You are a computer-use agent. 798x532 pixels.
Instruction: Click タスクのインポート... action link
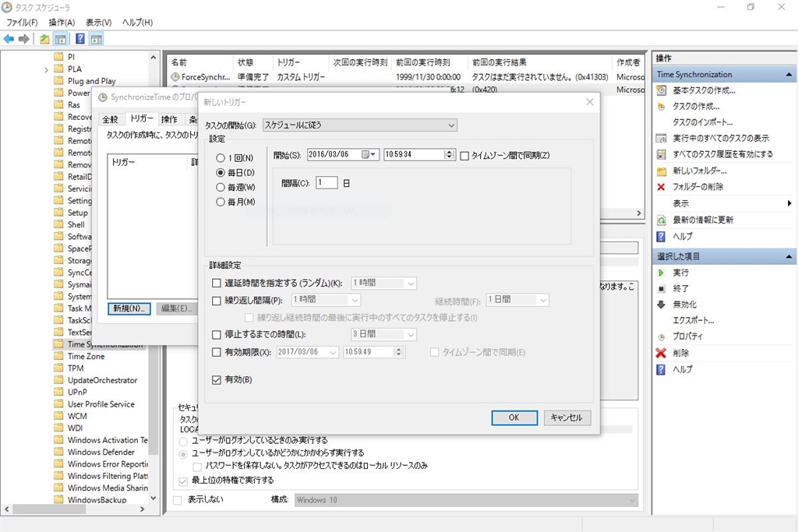pos(702,122)
